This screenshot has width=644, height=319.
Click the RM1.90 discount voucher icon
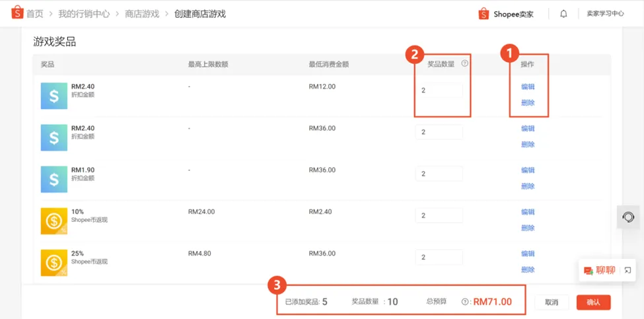[x=54, y=180]
